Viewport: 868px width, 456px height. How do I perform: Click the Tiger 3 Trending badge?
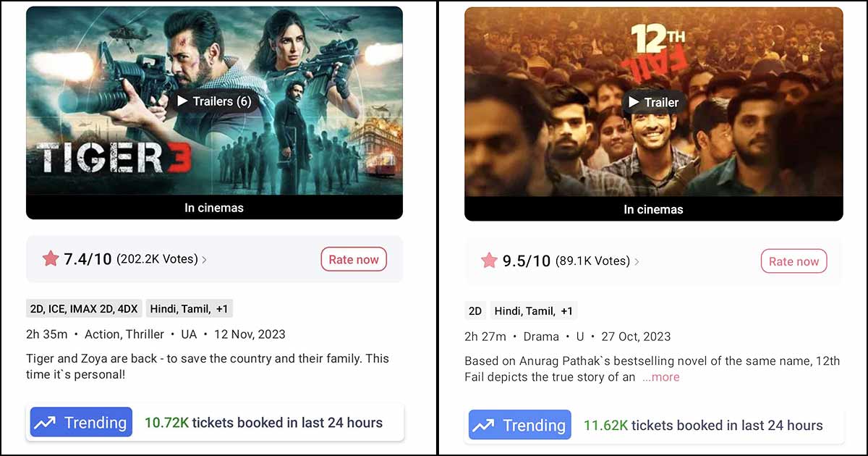[x=81, y=423]
